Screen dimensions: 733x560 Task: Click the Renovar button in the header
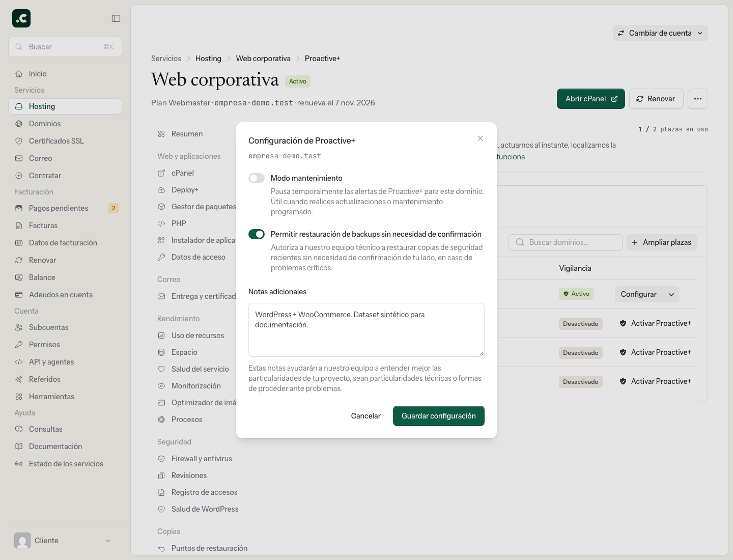(x=656, y=99)
